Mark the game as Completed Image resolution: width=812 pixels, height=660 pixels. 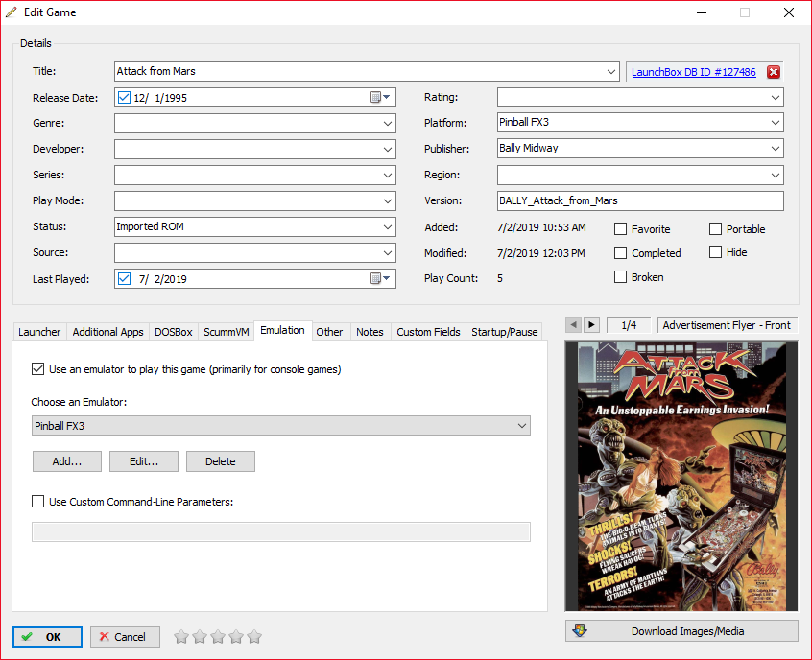620,252
